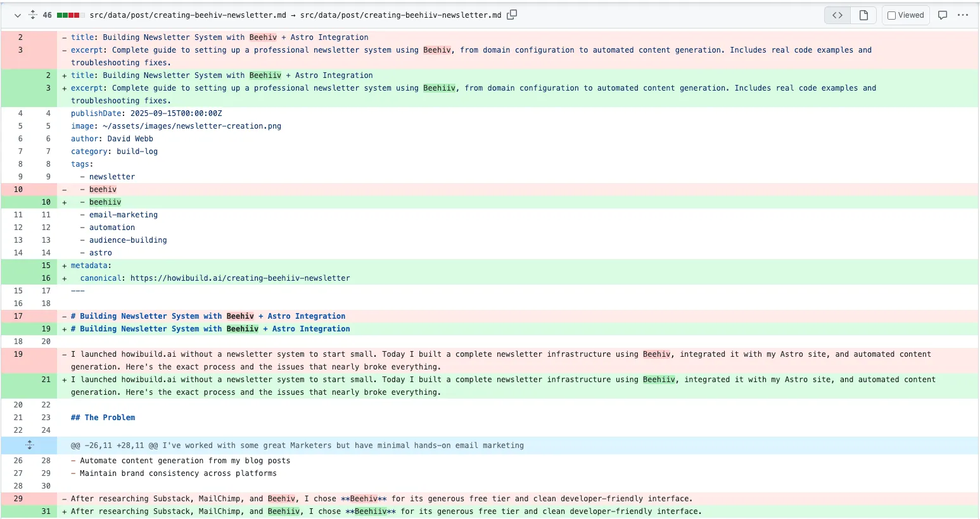The image size is (980, 519).
Task: Open the three-dot file options menu
Action: 963,15
